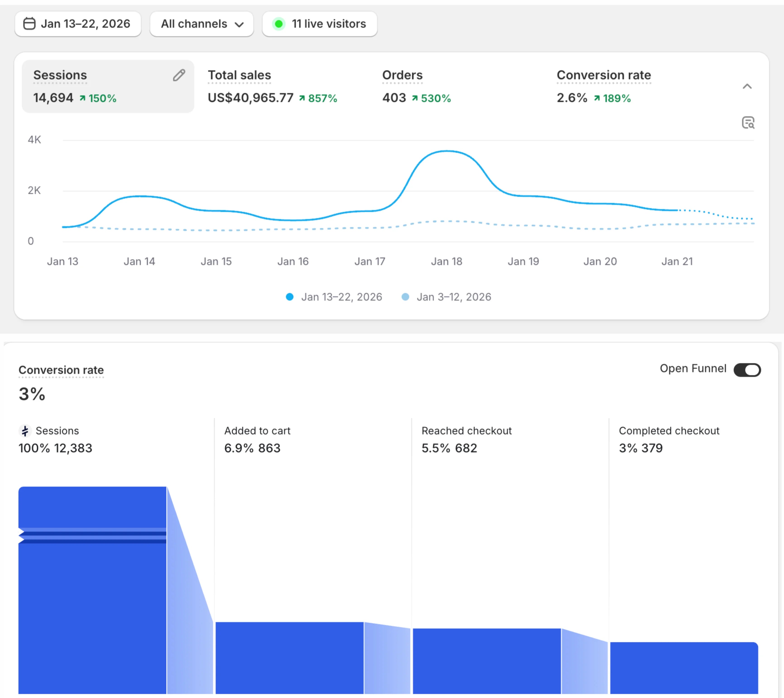The image size is (784, 698).
Task: Click the Jan 18 peak on sessions line
Action: [x=447, y=151]
